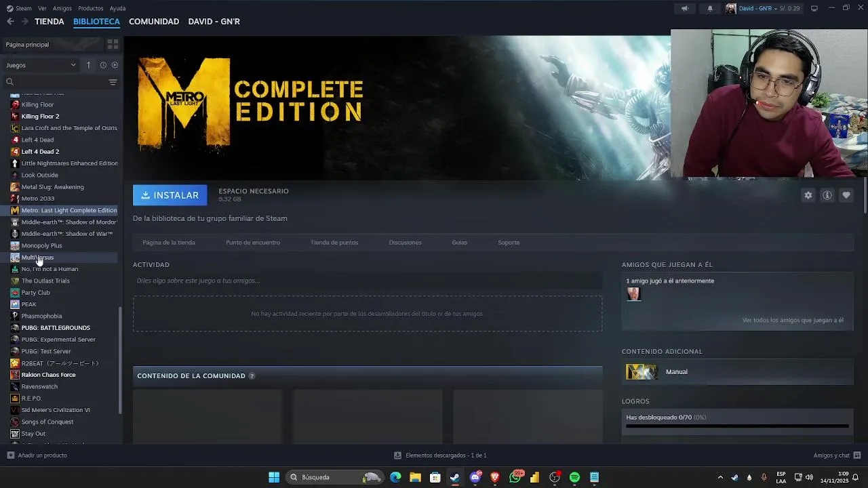Viewport: 868px width, 488px height.
Task: Open the announcements megaphone icon
Action: (x=685, y=8)
